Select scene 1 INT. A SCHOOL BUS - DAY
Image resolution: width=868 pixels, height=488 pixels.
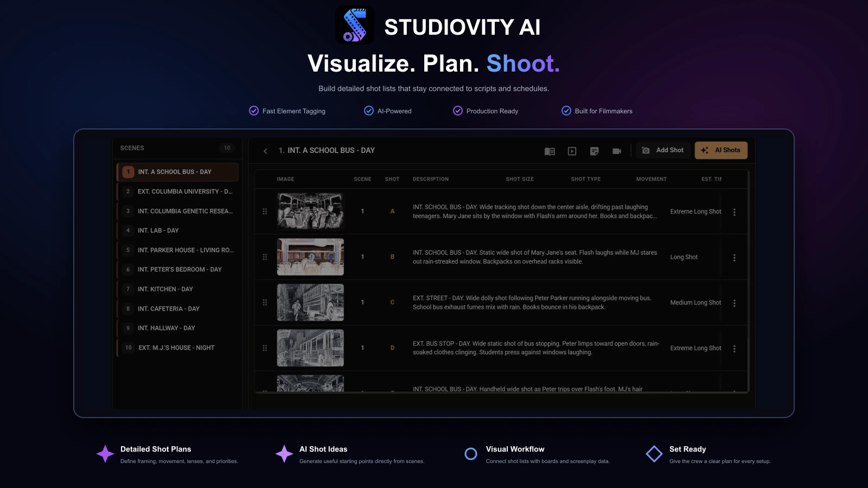coord(178,172)
